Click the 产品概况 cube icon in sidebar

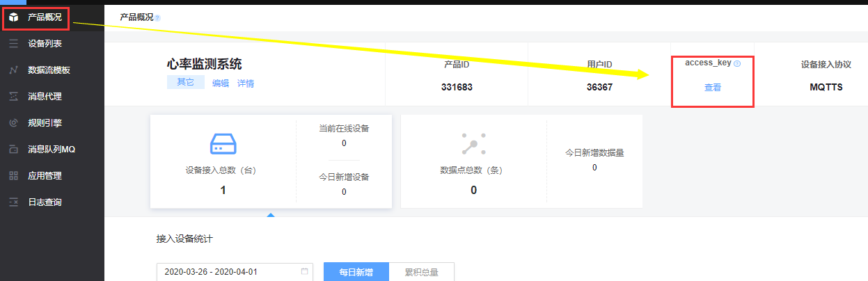[13, 17]
